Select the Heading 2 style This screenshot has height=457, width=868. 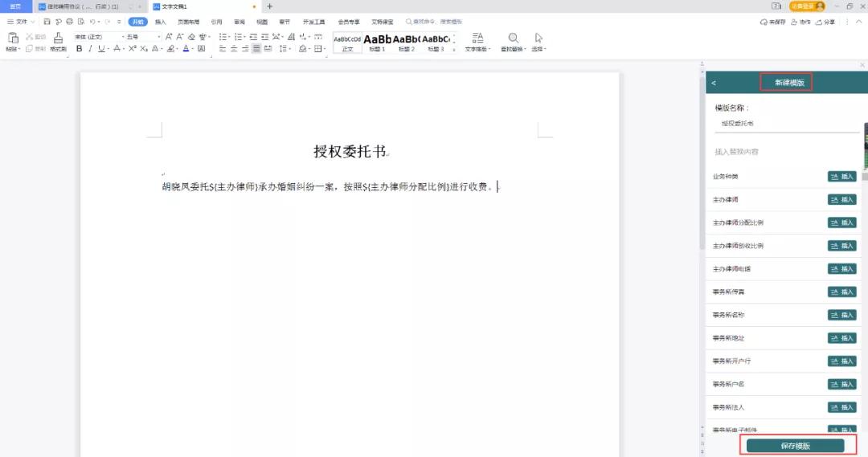coord(407,42)
